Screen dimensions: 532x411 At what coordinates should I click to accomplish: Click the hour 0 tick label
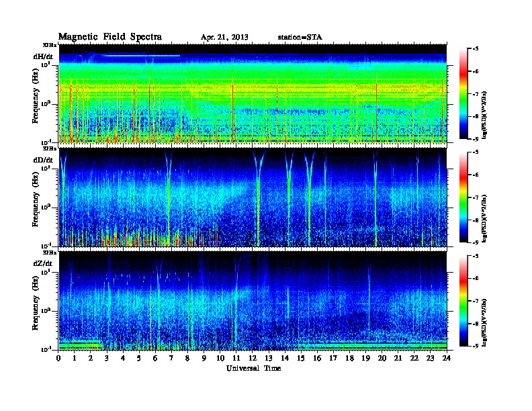58,358
